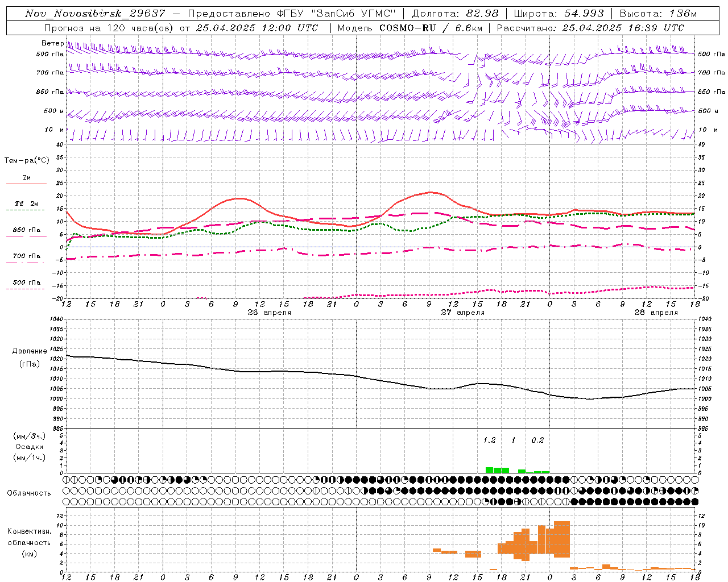Click the computed timestamp 25.04.2025 16:39 UTC
Image resolution: width=728 pixels, height=582 pixels.
(x=623, y=28)
